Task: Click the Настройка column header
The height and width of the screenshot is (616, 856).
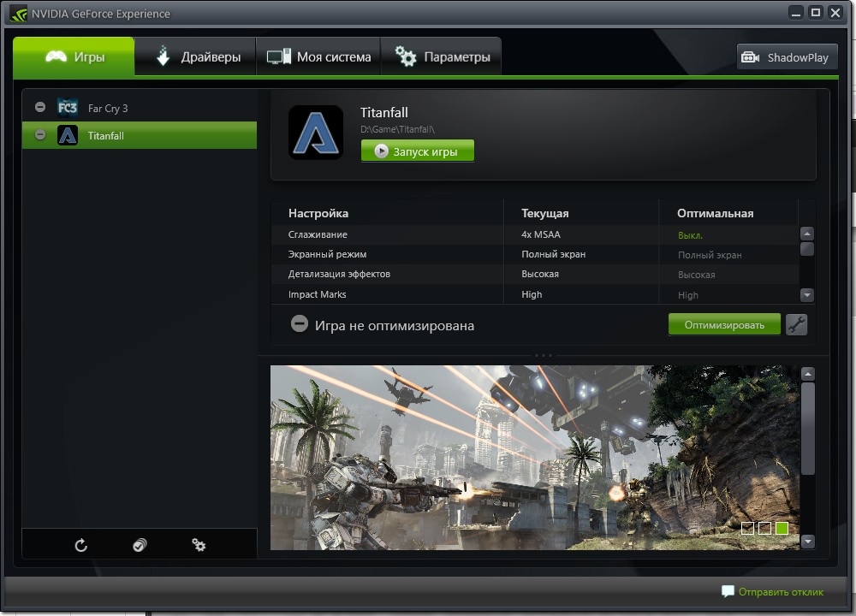Action: (318, 213)
